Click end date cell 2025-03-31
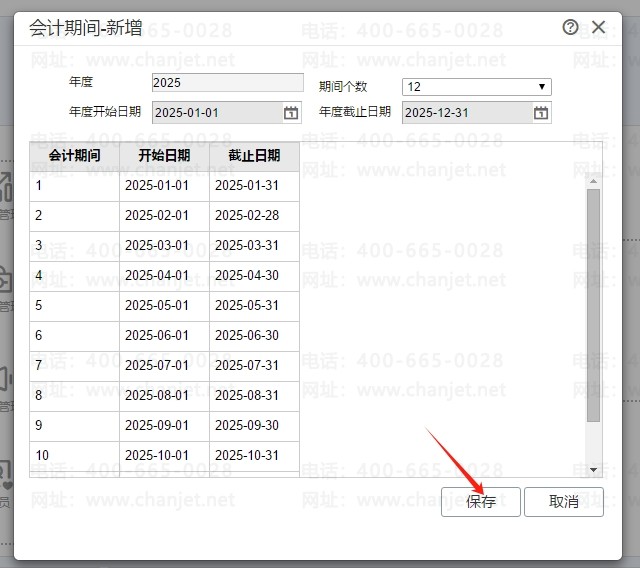Screen dimensions: 640x568 click(x=254, y=246)
